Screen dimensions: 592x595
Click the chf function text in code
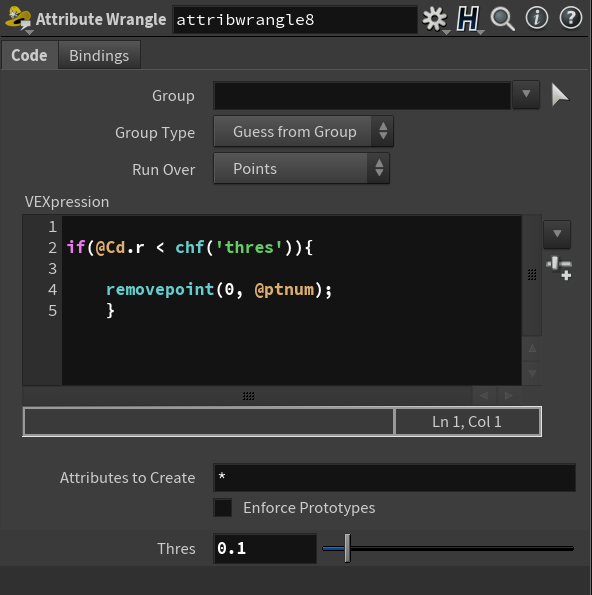point(190,247)
